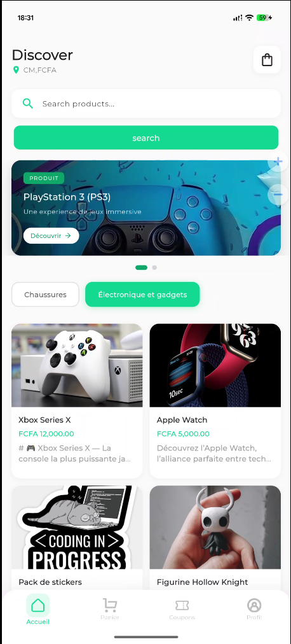Tap the Découvrir button on banner

coord(51,235)
